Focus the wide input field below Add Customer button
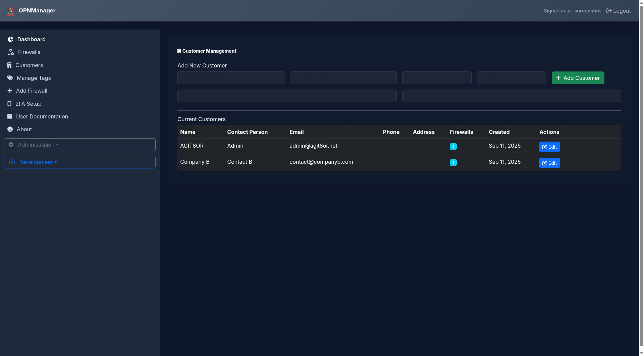 511,96
